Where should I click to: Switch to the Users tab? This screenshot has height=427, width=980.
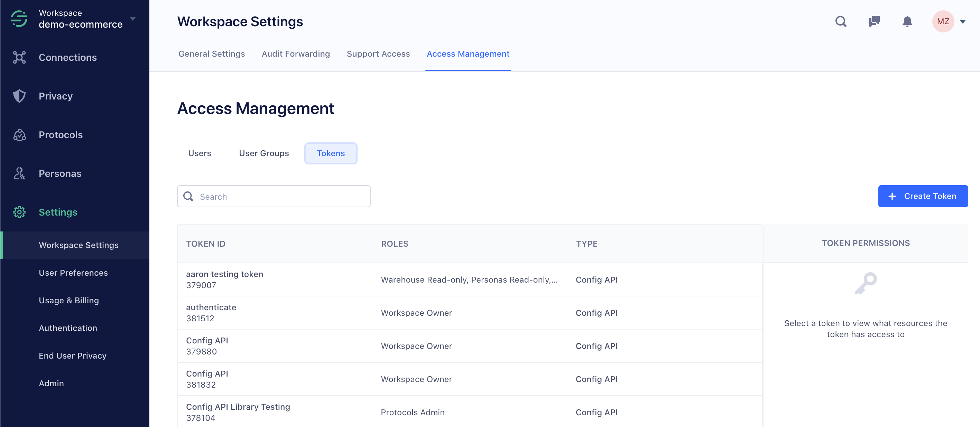click(200, 153)
